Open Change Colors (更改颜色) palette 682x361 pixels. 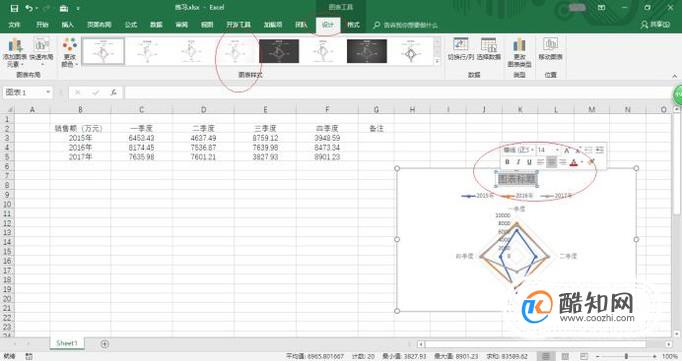tap(70, 53)
